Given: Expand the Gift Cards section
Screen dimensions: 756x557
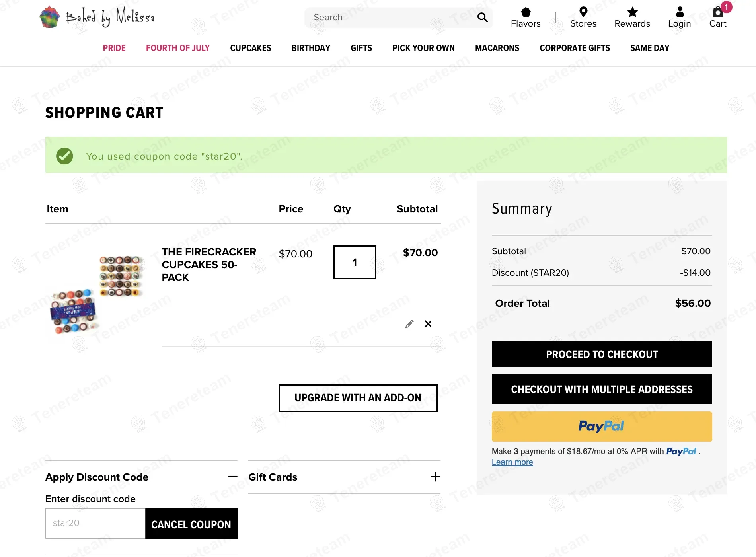Looking at the screenshot, I should [435, 477].
